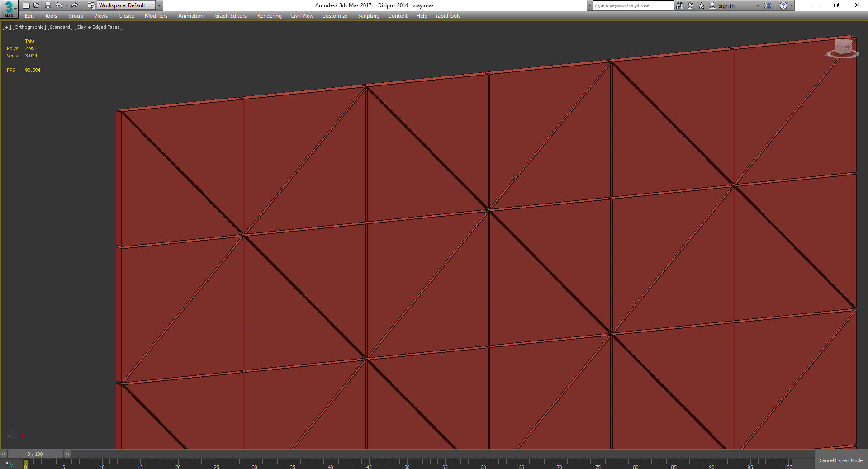This screenshot has height=469, width=868.
Task: Open the Workspace: Default dropdown
Action: pyautogui.click(x=126, y=5)
